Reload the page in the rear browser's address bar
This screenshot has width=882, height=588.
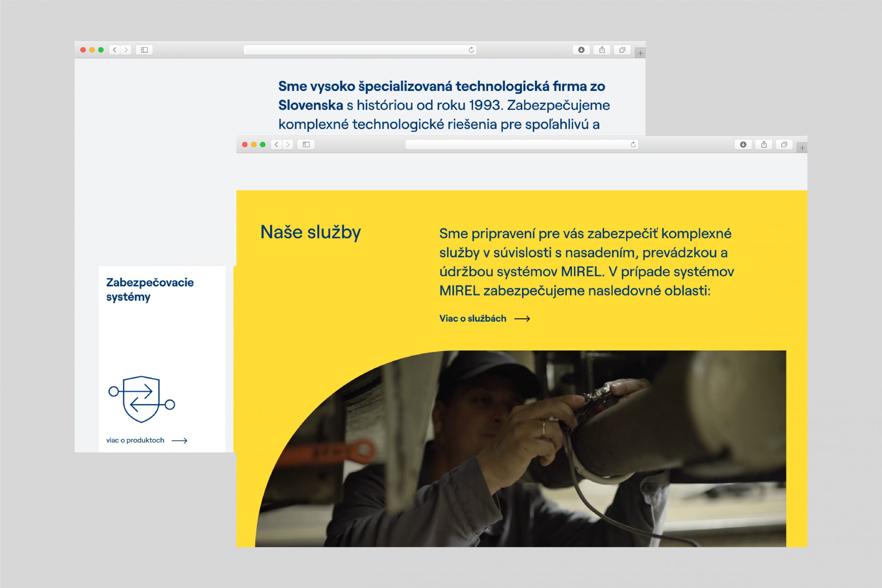coord(471,50)
